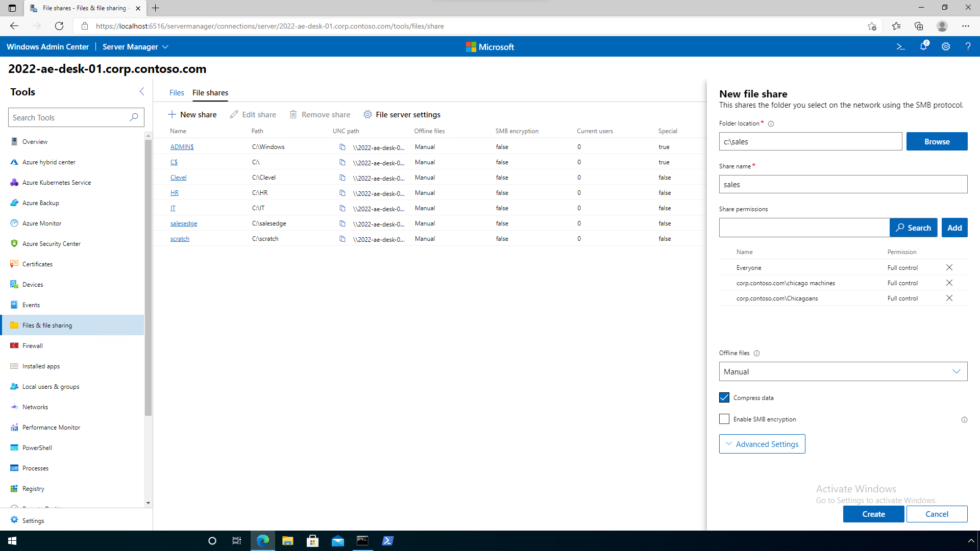Toggle the Enable SMB encryption option
Image resolution: width=980 pixels, height=551 pixels.
pyautogui.click(x=724, y=418)
